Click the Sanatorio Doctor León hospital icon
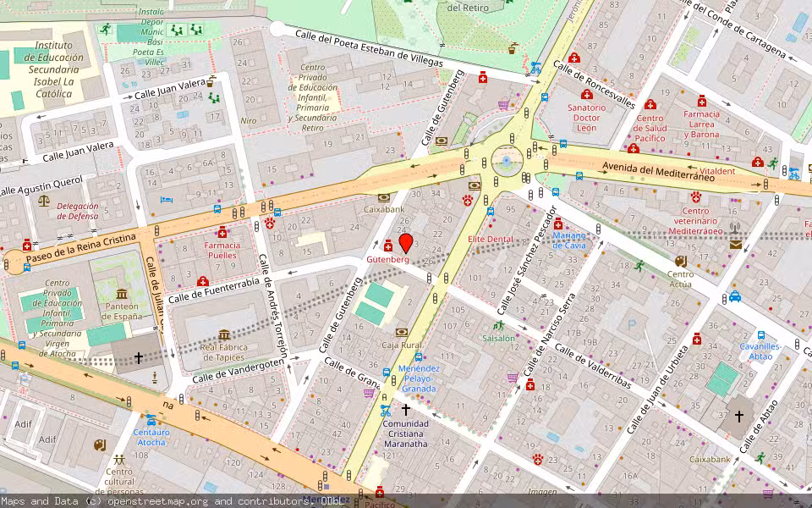The width and height of the screenshot is (812, 508). pyautogui.click(x=587, y=95)
